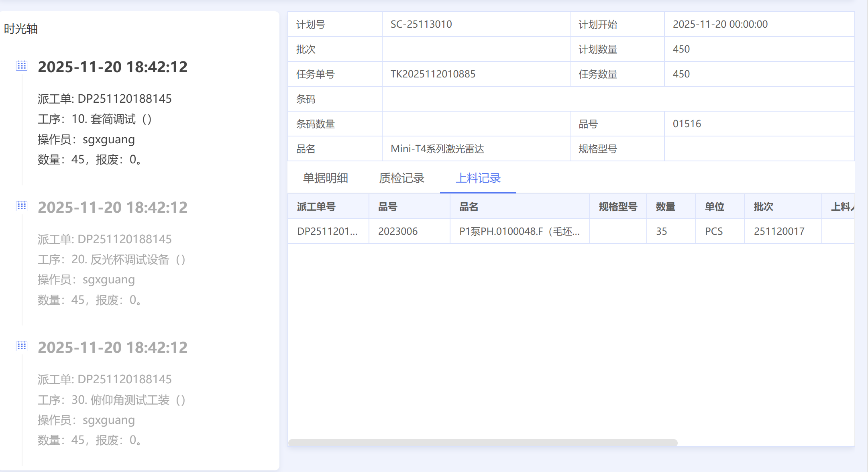
Task: Select first timeline entry for 套筒调试 process
Action: [x=95, y=119]
